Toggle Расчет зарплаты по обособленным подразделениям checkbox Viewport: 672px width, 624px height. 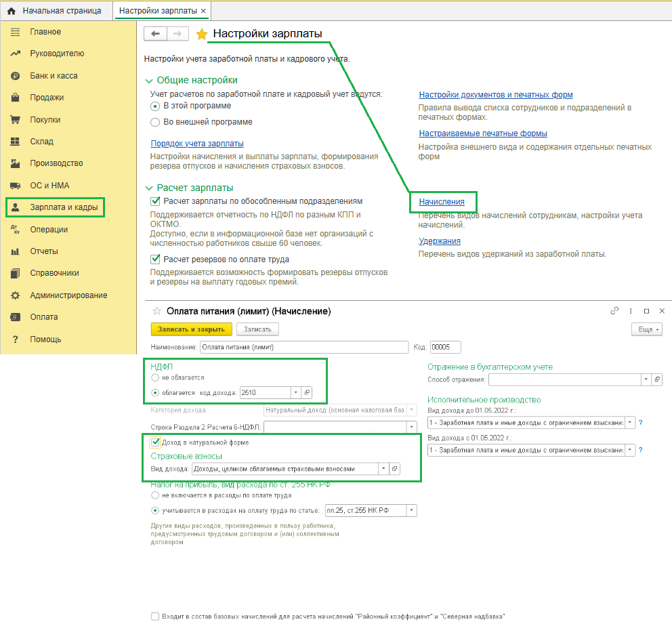pos(155,201)
